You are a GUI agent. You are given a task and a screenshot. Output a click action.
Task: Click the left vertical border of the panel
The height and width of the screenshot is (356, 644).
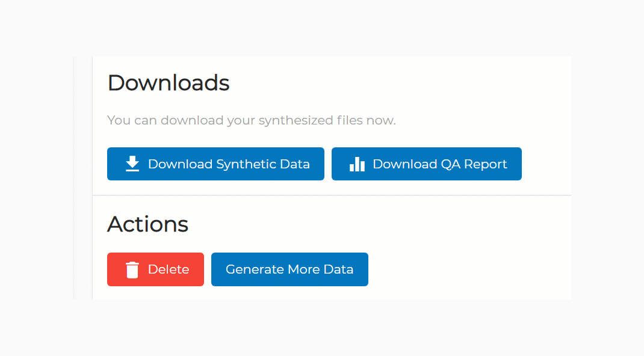[93, 177]
